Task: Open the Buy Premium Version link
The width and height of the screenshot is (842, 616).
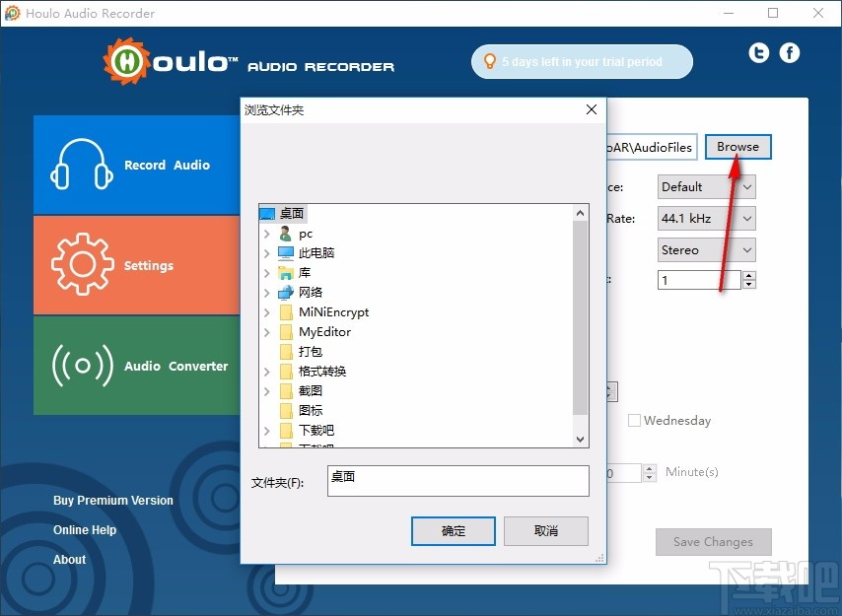Action: (112, 501)
